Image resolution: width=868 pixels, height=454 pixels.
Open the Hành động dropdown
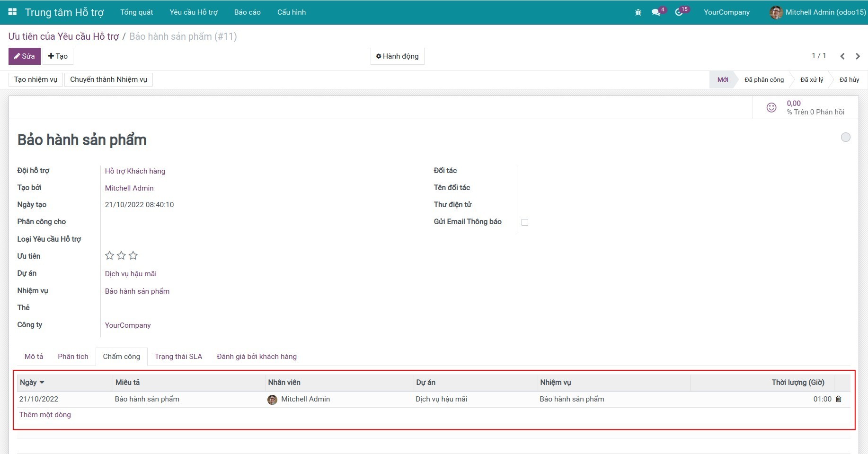397,56
